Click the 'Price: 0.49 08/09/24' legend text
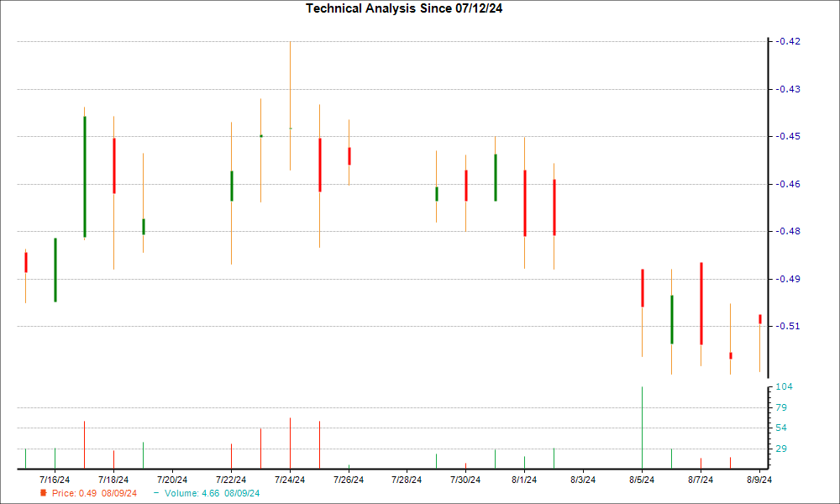Screen dimensions: 840x504 (94, 492)
